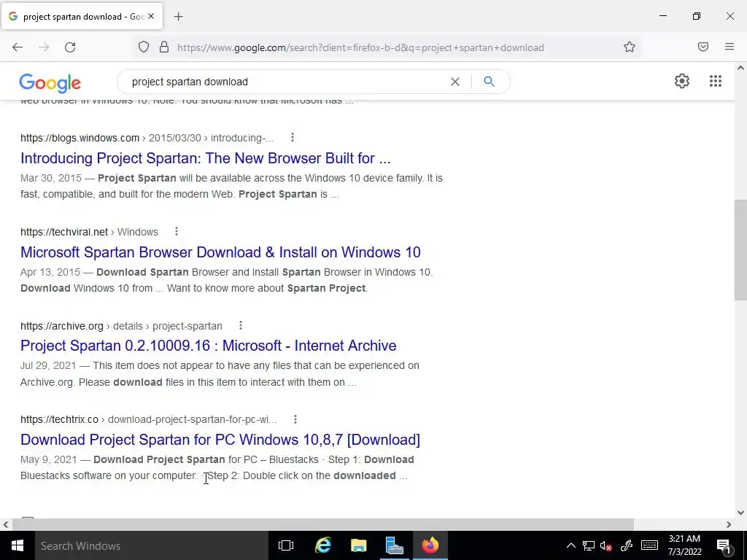The width and height of the screenshot is (747, 560).
Task: Click the horizontal scrollbar right arrow
Action: click(x=729, y=525)
